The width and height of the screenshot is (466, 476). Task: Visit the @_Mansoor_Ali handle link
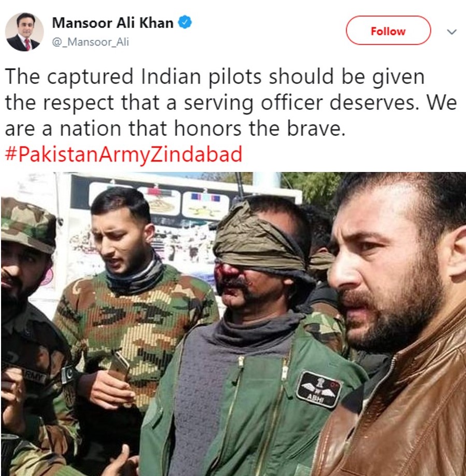(x=91, y=42)
